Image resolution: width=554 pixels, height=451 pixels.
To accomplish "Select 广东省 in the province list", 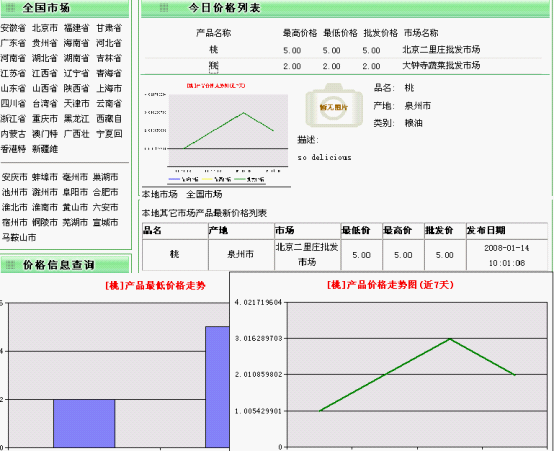I will click(x=13, y=43).
